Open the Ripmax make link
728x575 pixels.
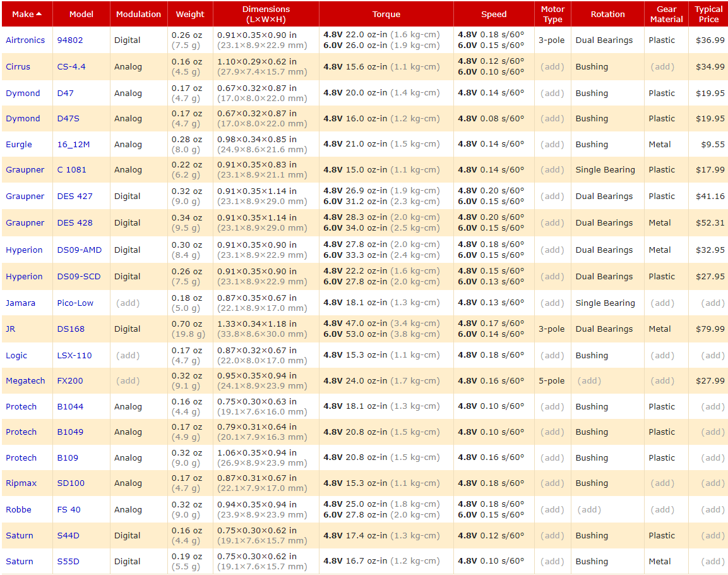tap(21, 483)
